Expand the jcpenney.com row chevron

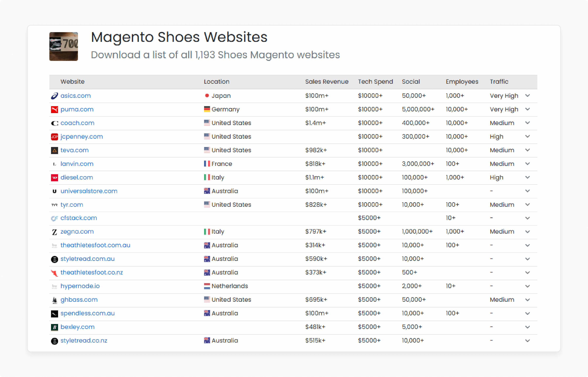[527, 136]
